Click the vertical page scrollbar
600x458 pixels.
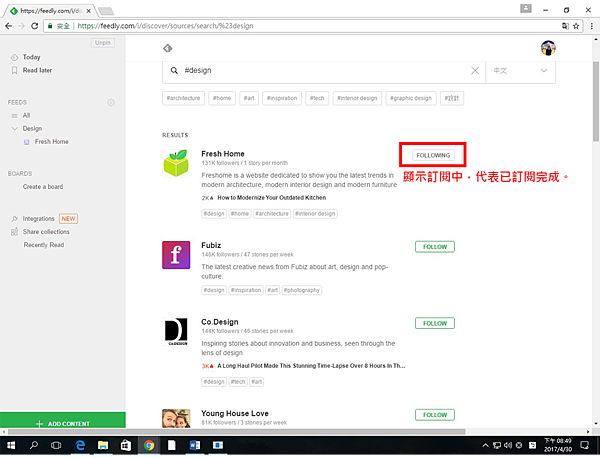point(596,101)
